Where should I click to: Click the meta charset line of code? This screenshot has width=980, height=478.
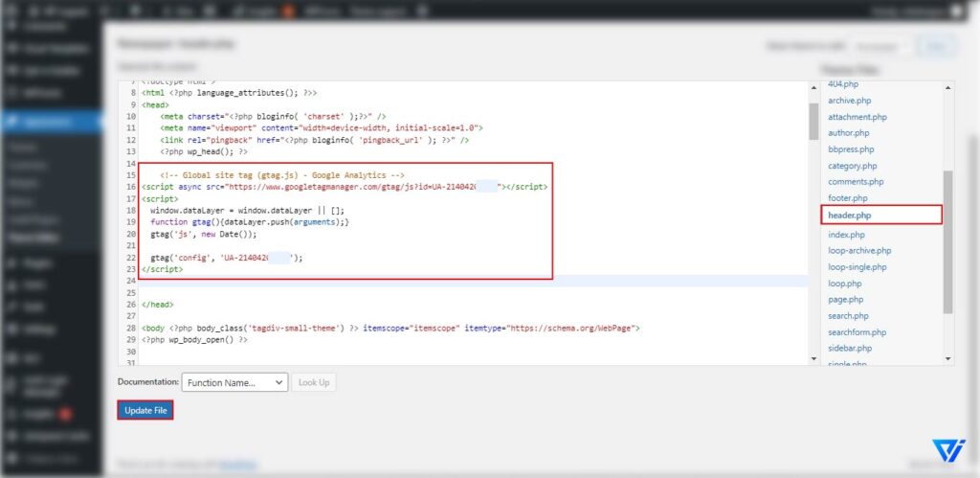[x=273, y=116]
